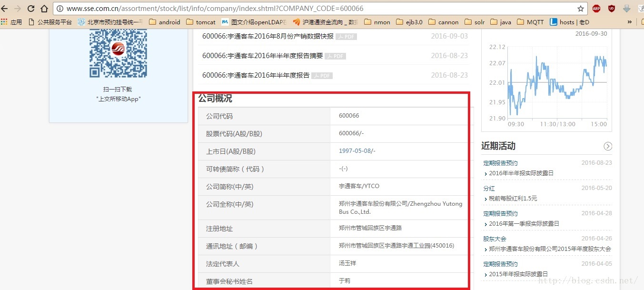Open the Adblock Plus extension icon

[596, 9]
